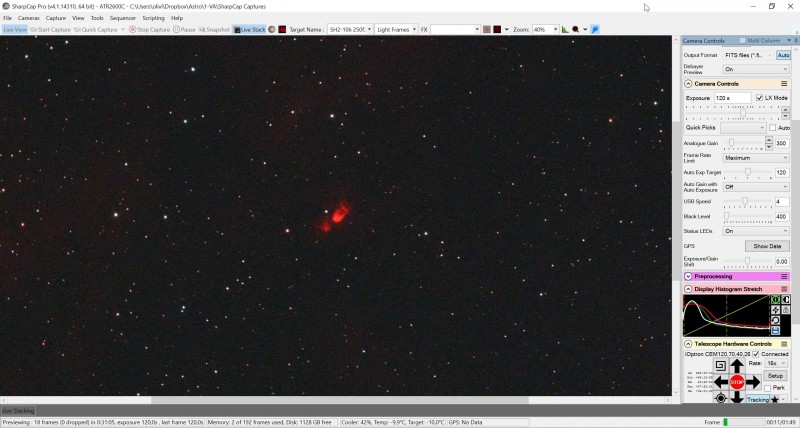Open the Sequencer menu
Image resolution: width=800 pixels, height=428 pixels.
[123, 18]
